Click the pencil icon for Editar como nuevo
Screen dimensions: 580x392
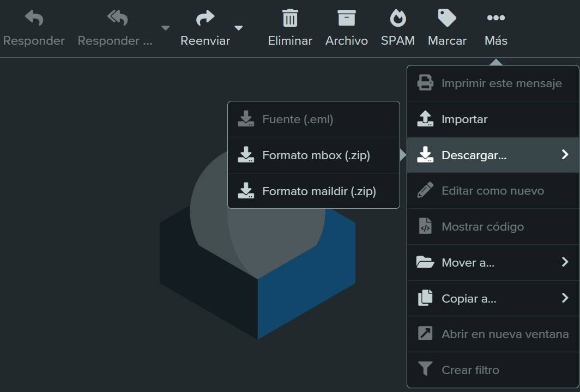(x=425, y=190)
